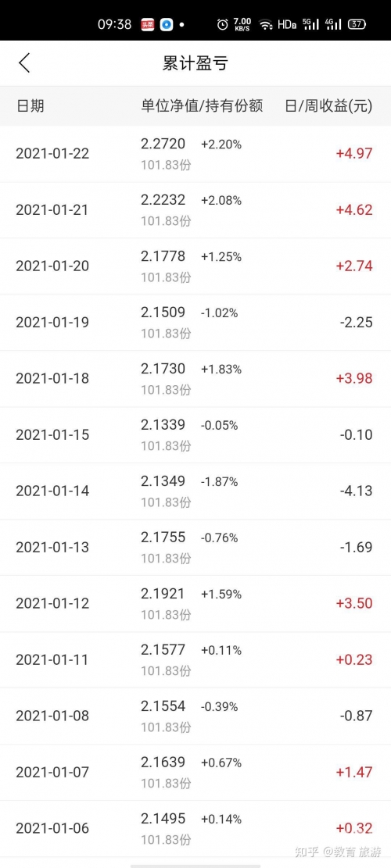
Task: Tap the red Toutiao notification icon
Action: coord(147,24)
